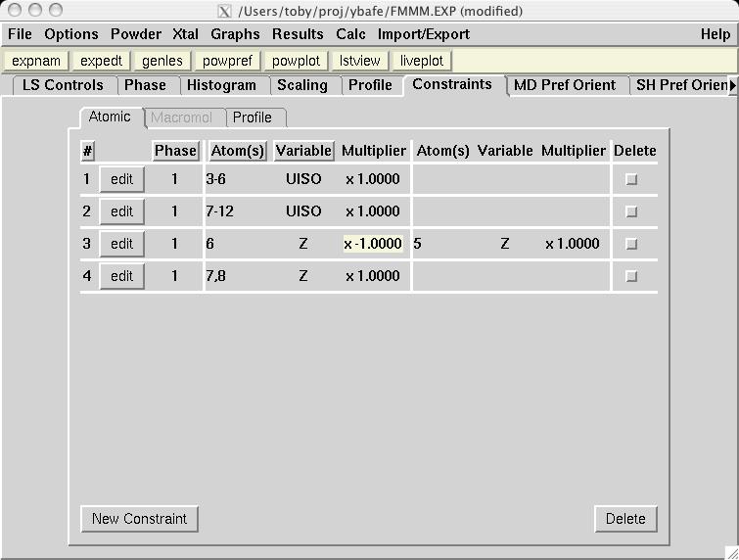Check the Delete box for constraint 4
This screenshot has height=560, width=739.
(x=631, y=276)
